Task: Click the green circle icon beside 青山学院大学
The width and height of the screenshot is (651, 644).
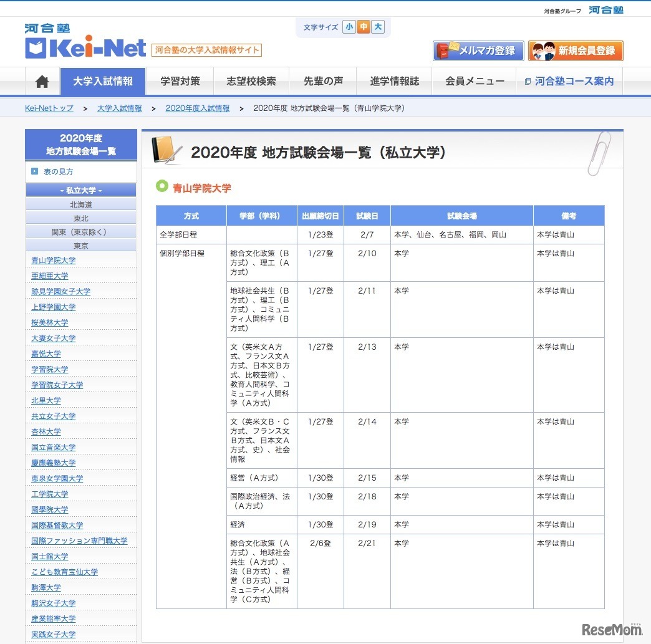Action: [162, 186]
